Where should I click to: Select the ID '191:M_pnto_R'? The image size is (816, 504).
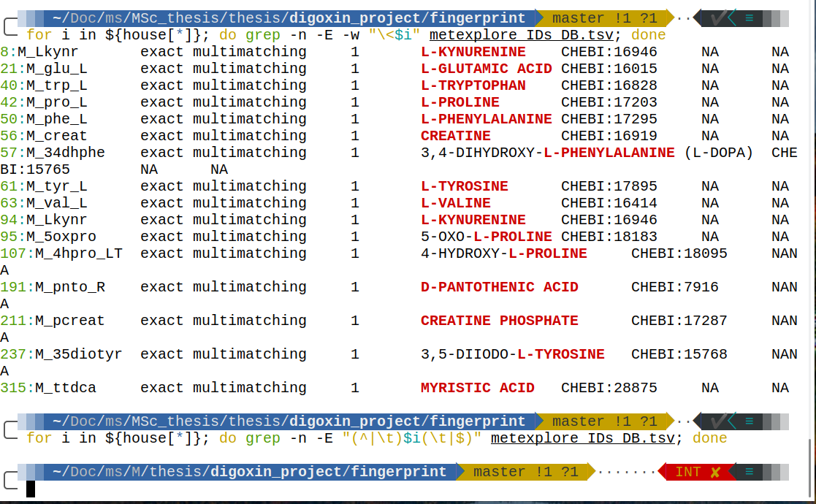[x=53, y=287]
